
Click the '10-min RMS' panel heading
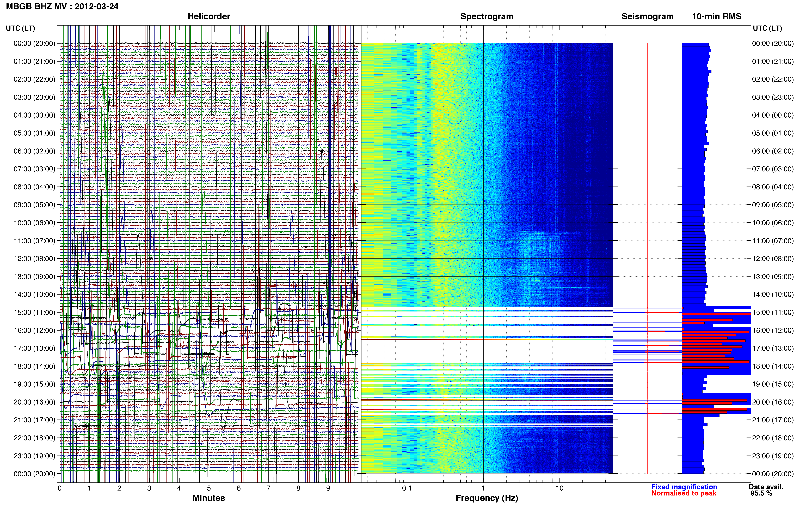(717, 16)
